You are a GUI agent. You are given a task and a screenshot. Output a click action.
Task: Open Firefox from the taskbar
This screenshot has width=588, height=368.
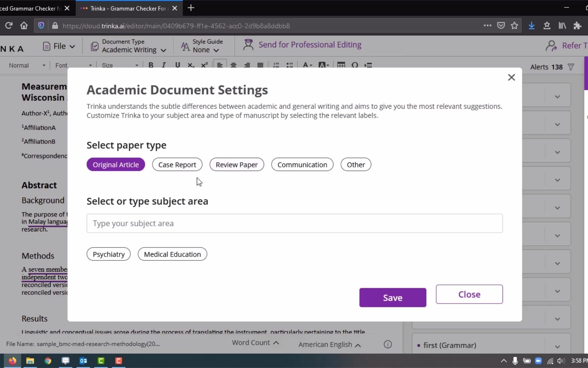point(12,361)
